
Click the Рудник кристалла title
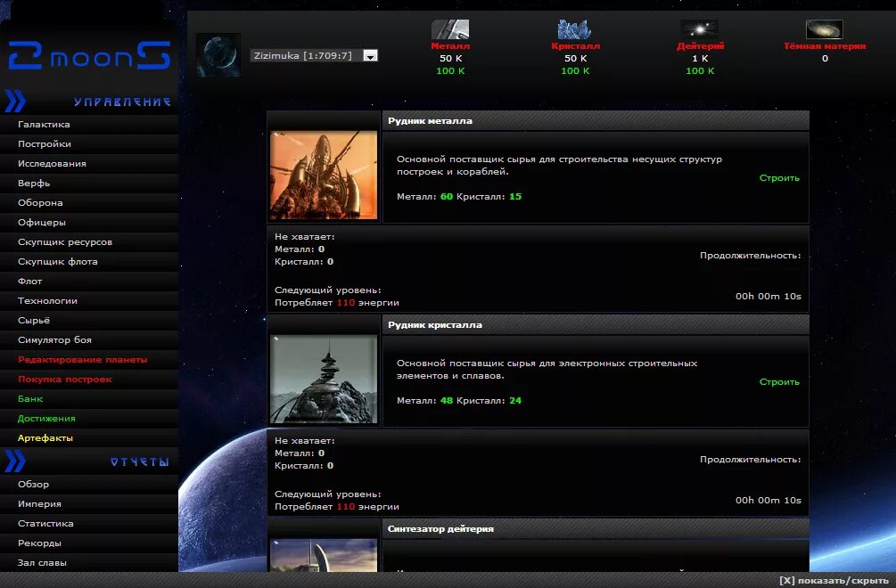click(x=435, y=325)
